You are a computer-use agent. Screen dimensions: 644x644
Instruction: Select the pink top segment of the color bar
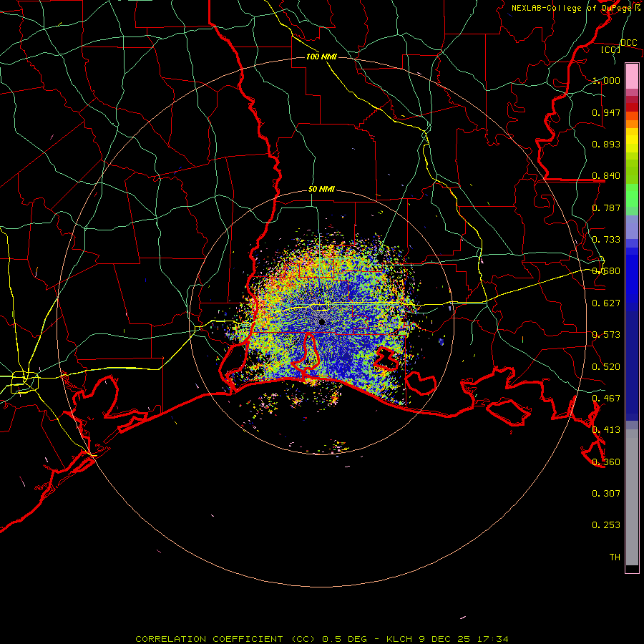(632, 77)
